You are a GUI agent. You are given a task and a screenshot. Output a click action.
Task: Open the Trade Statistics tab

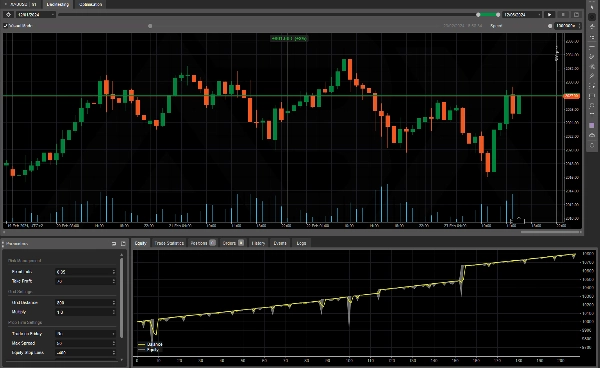click(169, 243)
